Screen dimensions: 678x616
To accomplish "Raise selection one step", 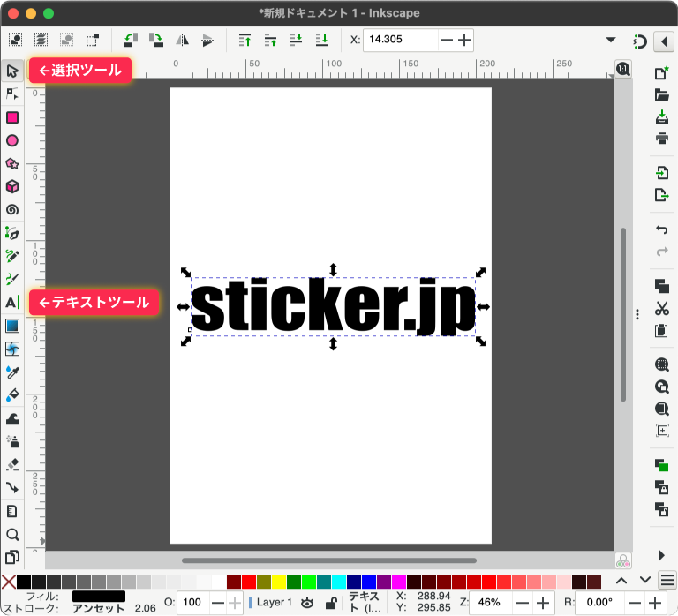I will (271, 40).
